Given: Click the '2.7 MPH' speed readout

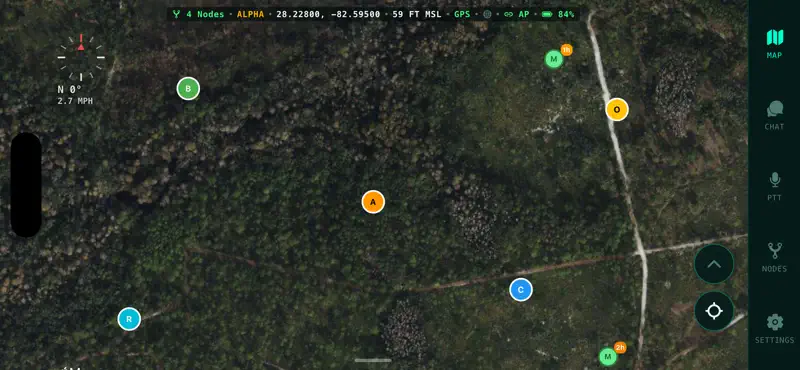Looking at the screenshot, I should (76, 101).
